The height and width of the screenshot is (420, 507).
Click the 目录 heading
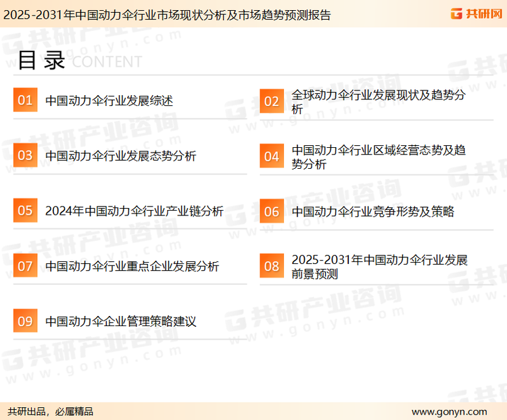click(41, 60)
